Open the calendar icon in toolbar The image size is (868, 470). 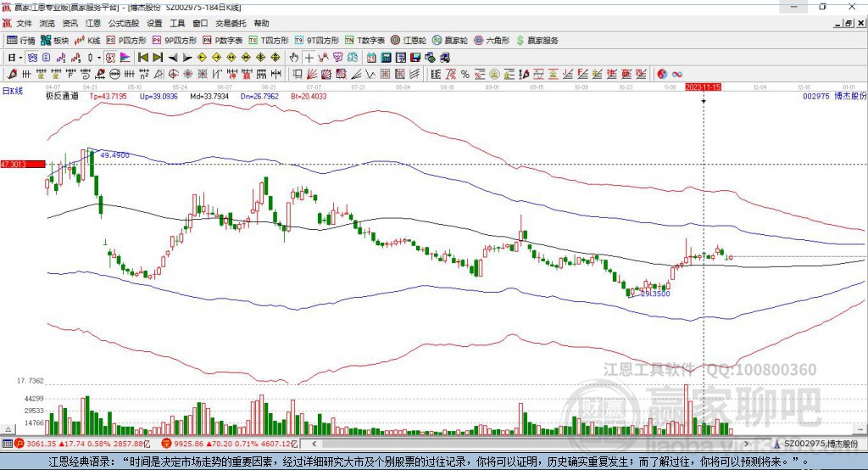pos(371,58)
